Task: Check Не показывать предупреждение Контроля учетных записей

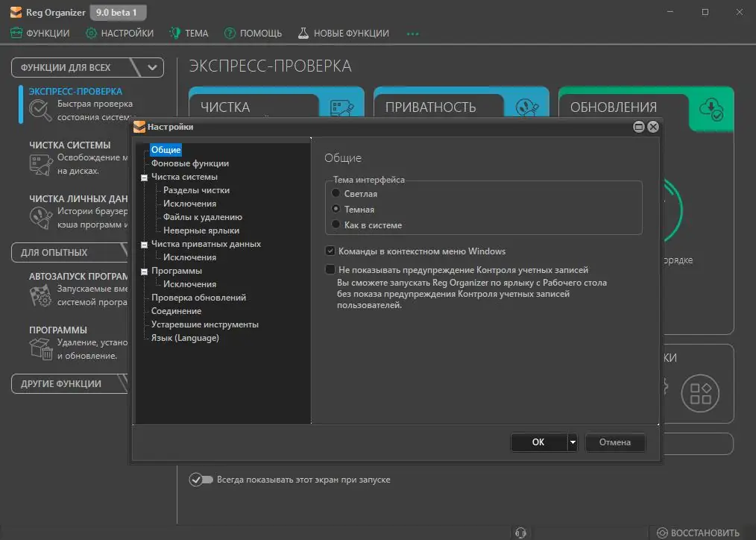Action: (330, 269)
